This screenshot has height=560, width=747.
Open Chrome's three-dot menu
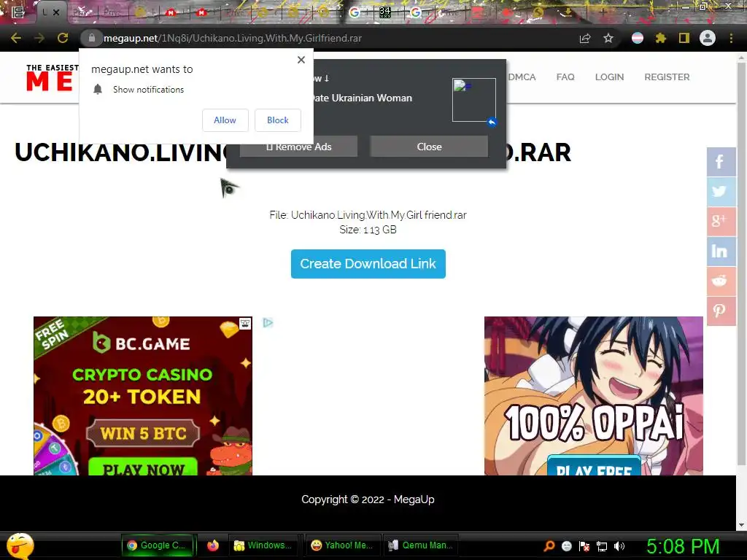pos(731,38)
